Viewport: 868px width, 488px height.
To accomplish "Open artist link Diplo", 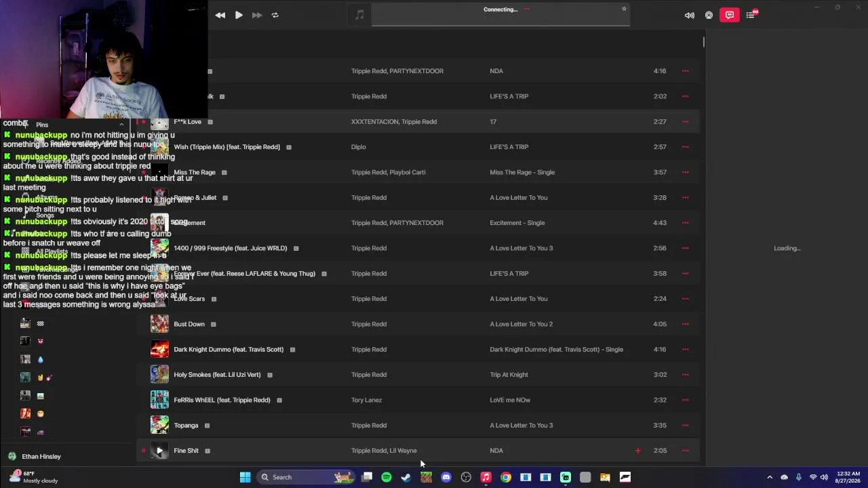I will (359, 147).
